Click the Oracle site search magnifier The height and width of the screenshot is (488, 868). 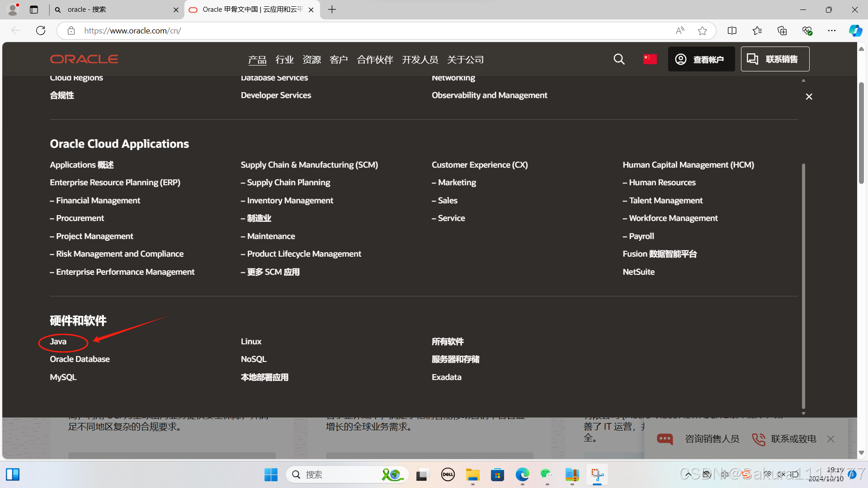point(619,59)
